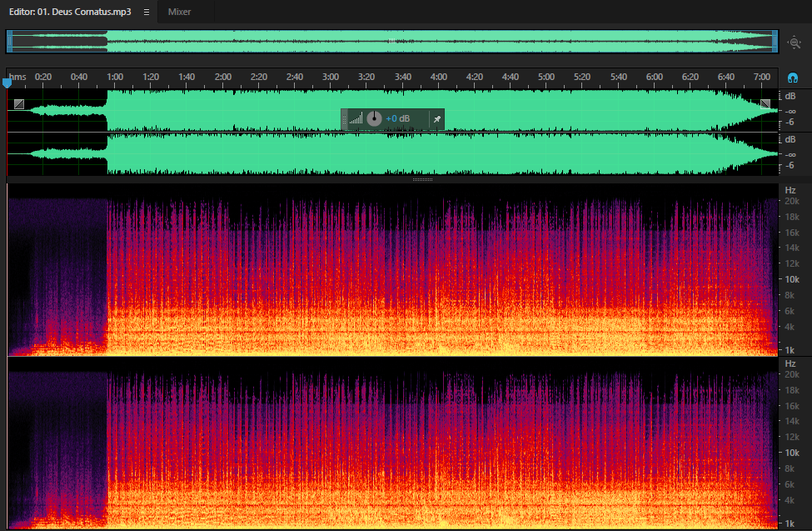Click the left handle of overview navigator
The width and height of the screenshot is (812, 531).
click(x=9, y=42)
